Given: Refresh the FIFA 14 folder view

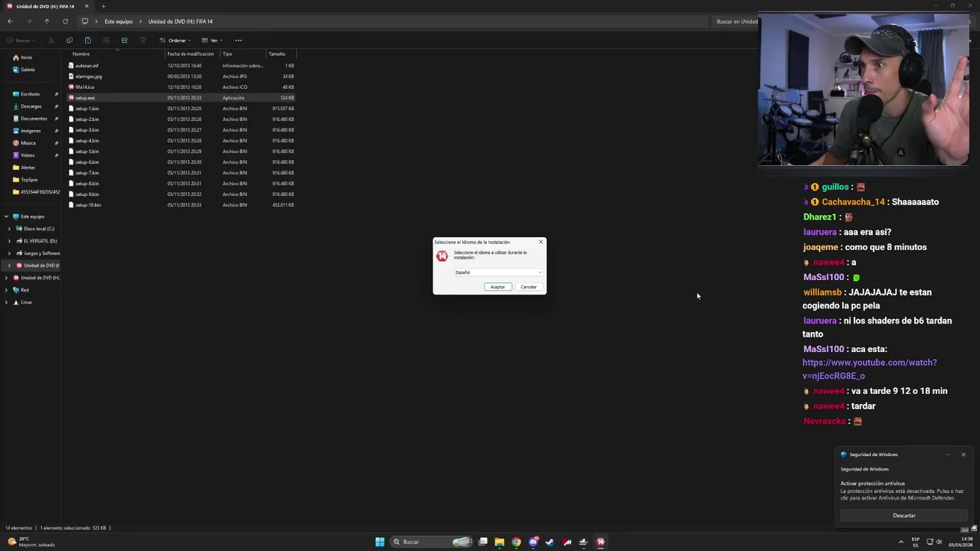Looking at the screenshot, I should pyautogui.click(x=65, y=21).
